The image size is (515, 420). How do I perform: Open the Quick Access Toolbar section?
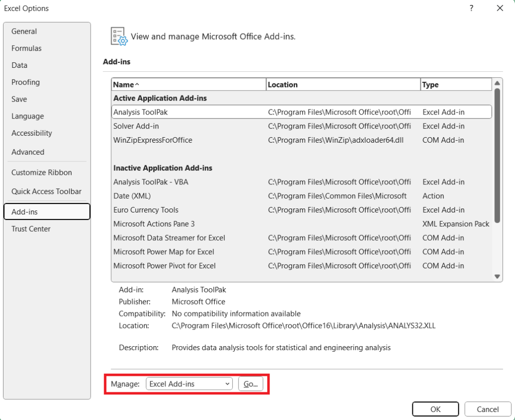(45, 191)
